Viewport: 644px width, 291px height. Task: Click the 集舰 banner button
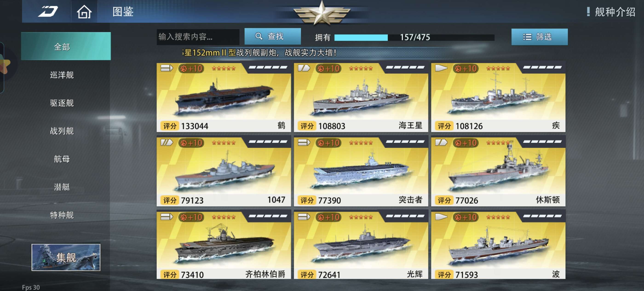(66, 257)
